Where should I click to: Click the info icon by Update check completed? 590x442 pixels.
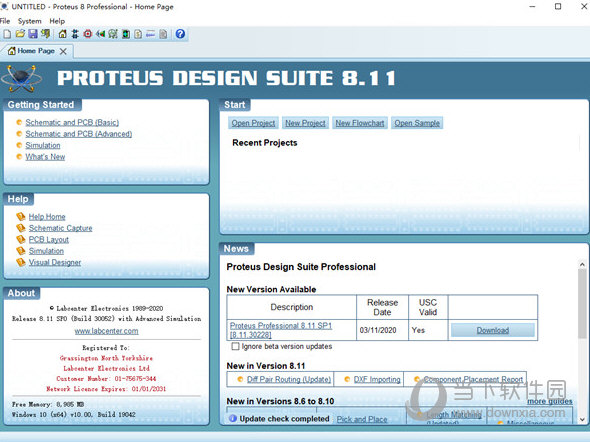233,418
